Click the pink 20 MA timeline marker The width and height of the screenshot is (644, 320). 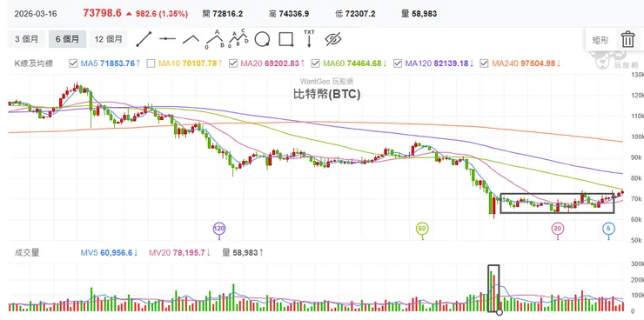click(557, 229)
